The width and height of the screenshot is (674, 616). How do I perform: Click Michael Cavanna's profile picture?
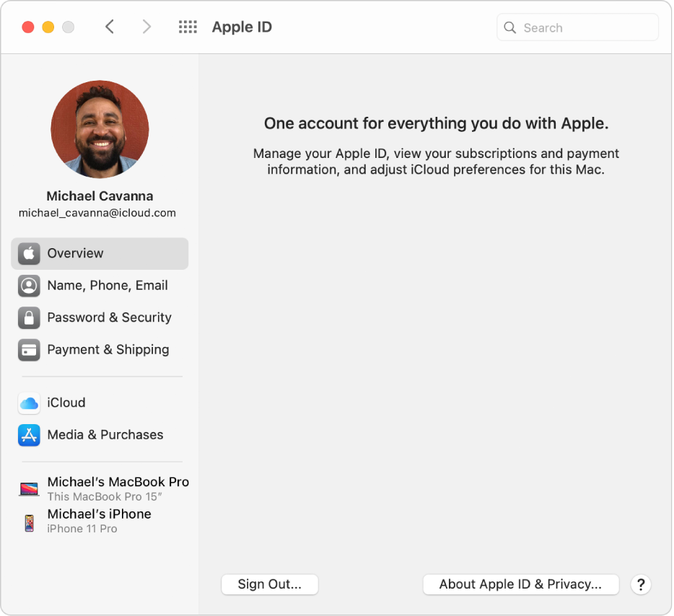[x=100, y=128]
